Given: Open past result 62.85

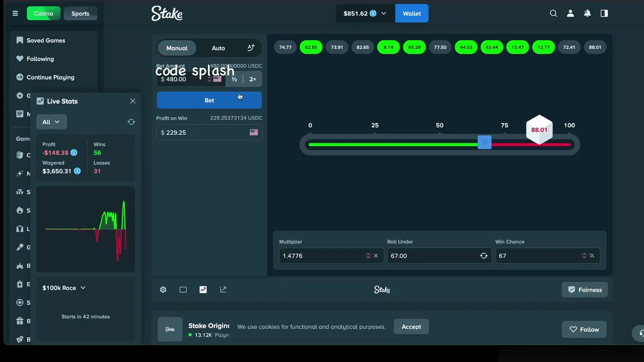Looking at the screenshot, I should tap(311, 47).
